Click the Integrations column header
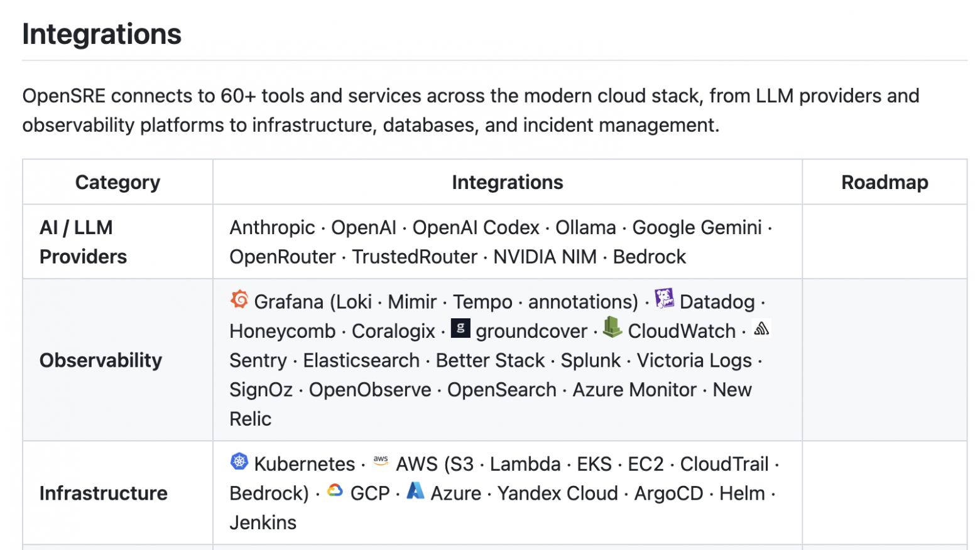The image size is (980, 550). pyautogui.click(x=508, y=182)
